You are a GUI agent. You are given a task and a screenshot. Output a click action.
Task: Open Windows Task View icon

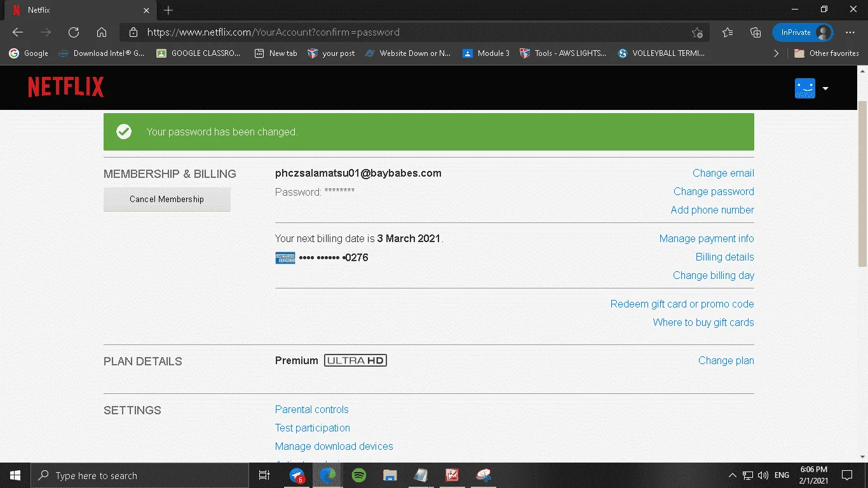[x=264, y=475]
